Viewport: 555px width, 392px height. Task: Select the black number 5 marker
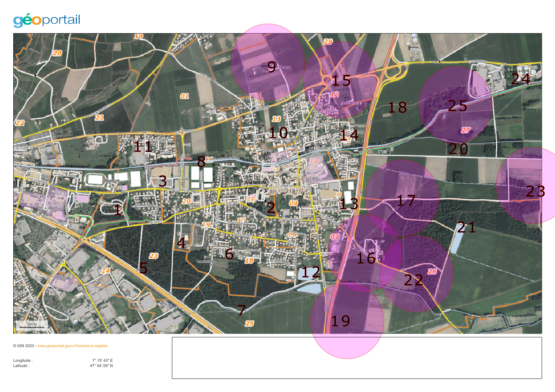click(x=143, y=268)
